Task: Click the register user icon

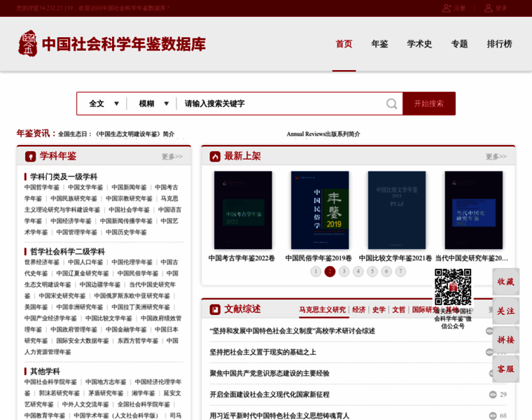Action: (446, 8)
